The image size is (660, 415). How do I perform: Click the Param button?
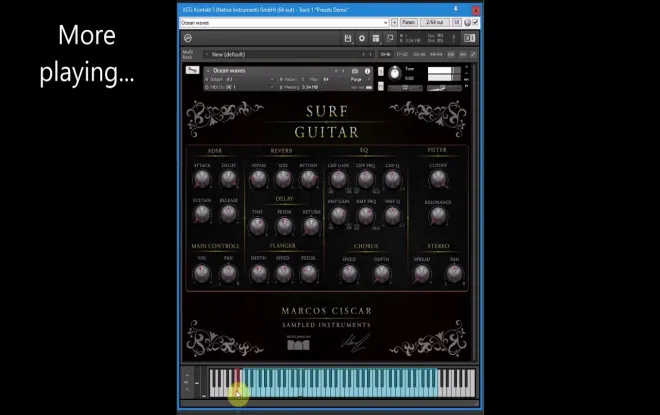tap(408, 23)
